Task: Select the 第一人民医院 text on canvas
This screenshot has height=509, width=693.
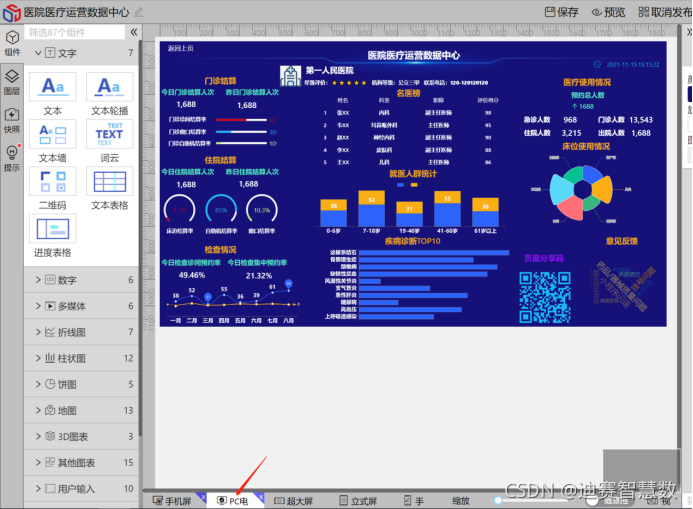Action: click(329, 71)
